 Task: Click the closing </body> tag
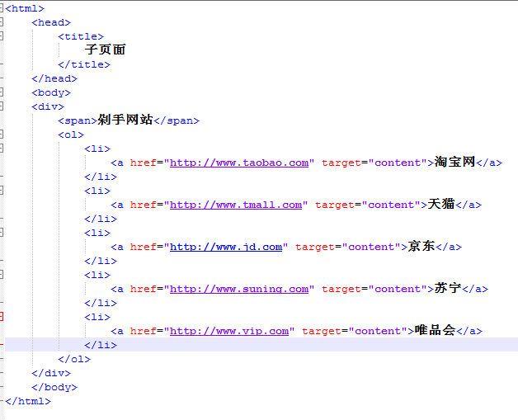54,387
